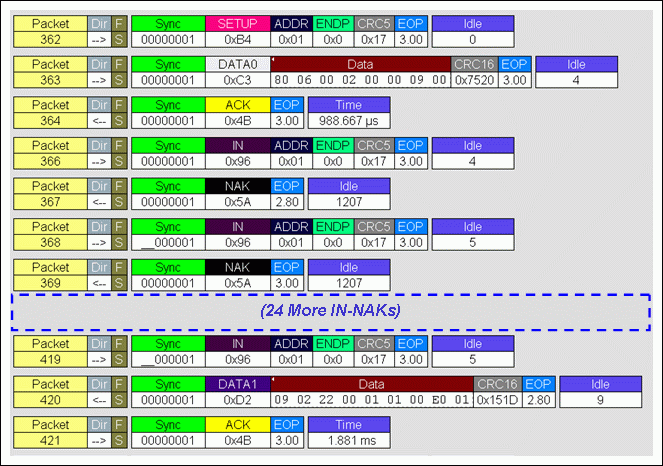Click the IN field in packet 366
663x466 pixels.
(238, 153)
